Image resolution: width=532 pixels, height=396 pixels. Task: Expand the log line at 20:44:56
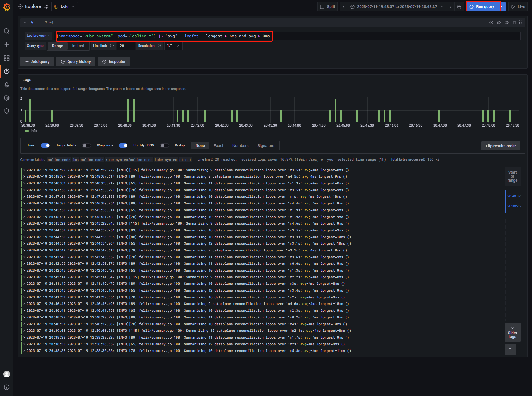coord(24,237)
